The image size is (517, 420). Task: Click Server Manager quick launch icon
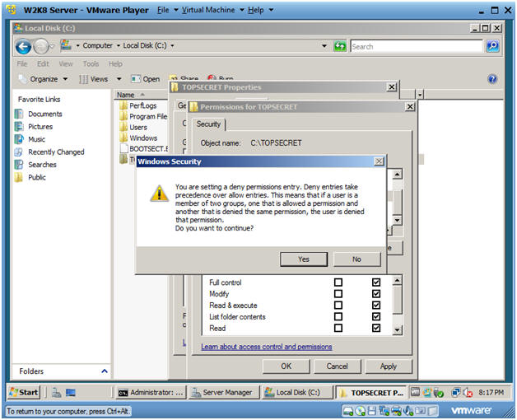[x=56, y=393]
